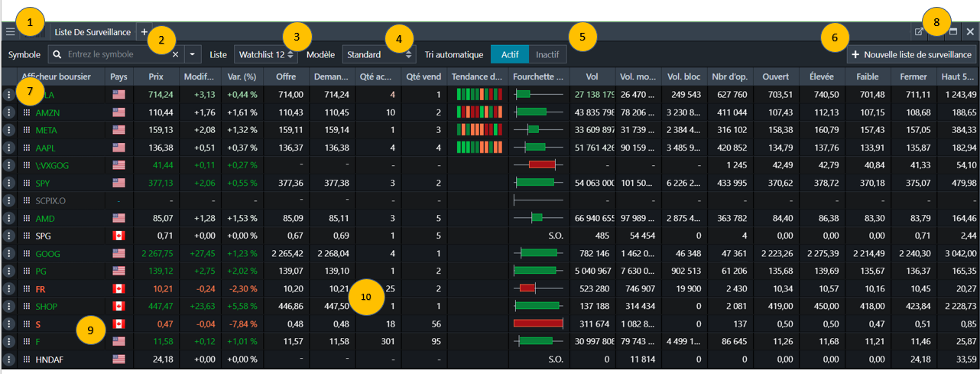Sort by the Prix column header
Viewport: 980px width, 374px height.
(156, 77)
